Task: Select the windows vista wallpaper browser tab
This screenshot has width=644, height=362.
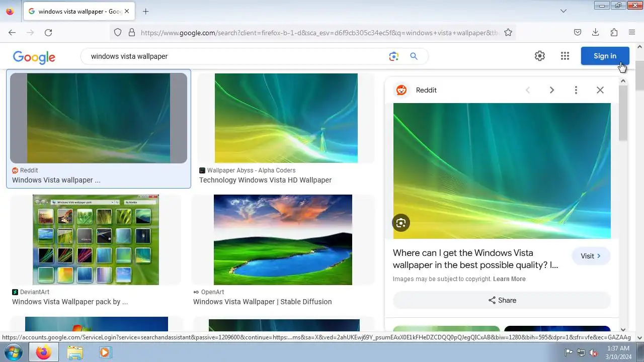Action: (x=79, y=11)
